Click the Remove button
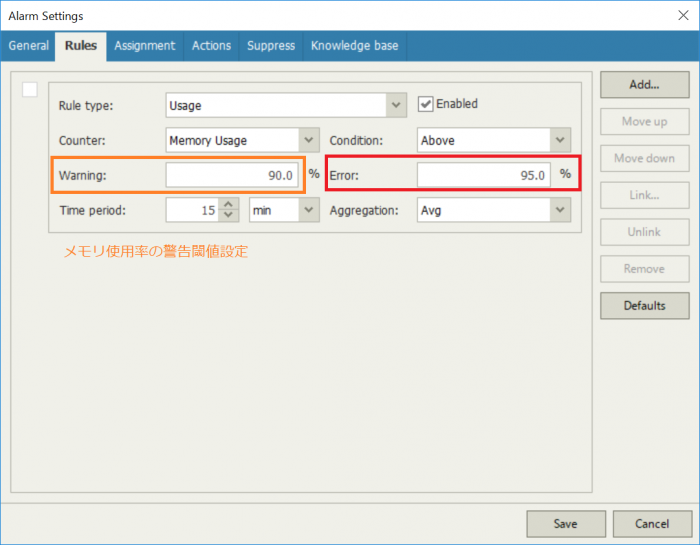700x545 pixels. point(645,269)
